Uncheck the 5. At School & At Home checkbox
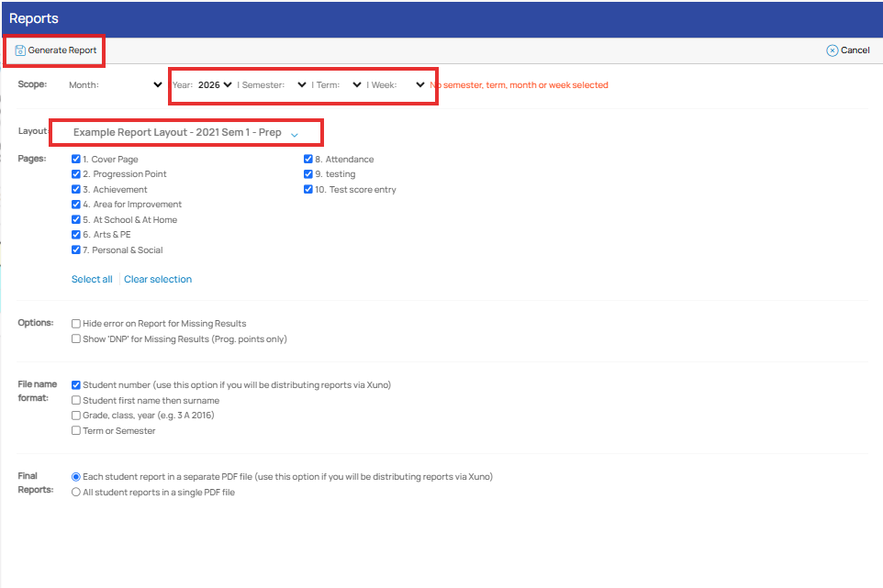The height and width of the screenshot is (588, 883). 76,219
